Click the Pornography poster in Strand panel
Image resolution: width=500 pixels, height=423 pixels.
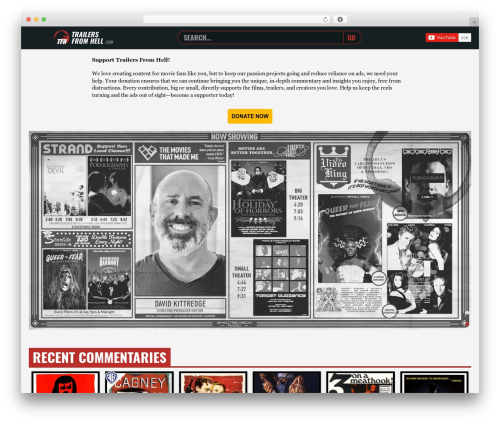pyautogui.click(x=109, y=186)
